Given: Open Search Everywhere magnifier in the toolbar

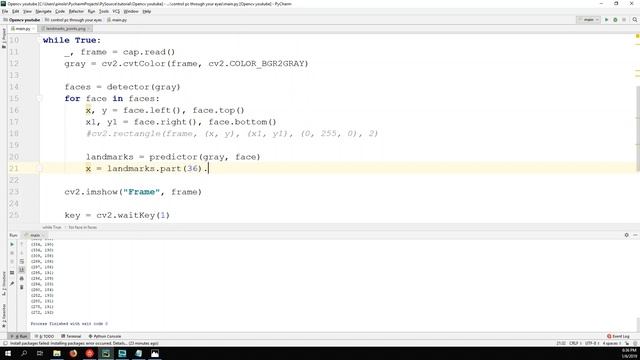Looking at the screenshot, I should 635,20.
